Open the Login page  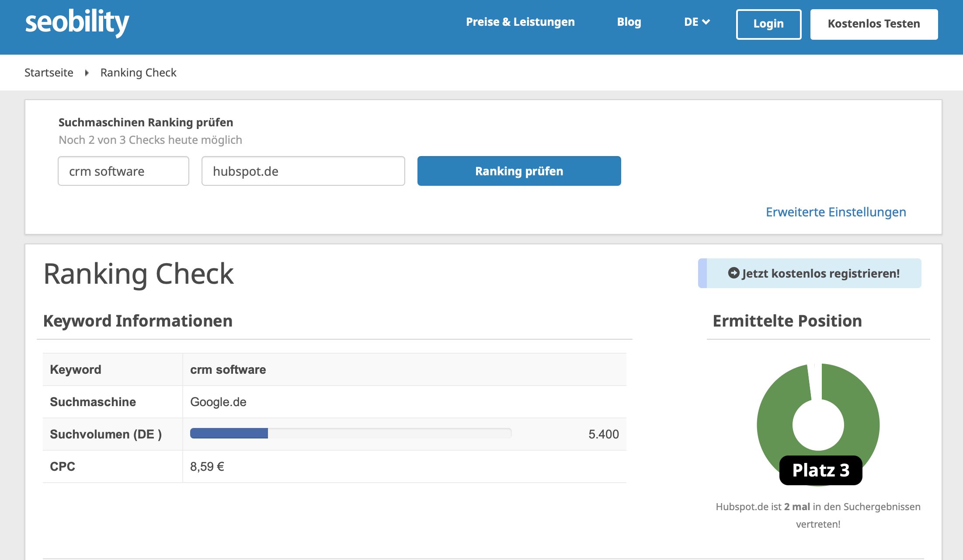(x=768, y=24)
